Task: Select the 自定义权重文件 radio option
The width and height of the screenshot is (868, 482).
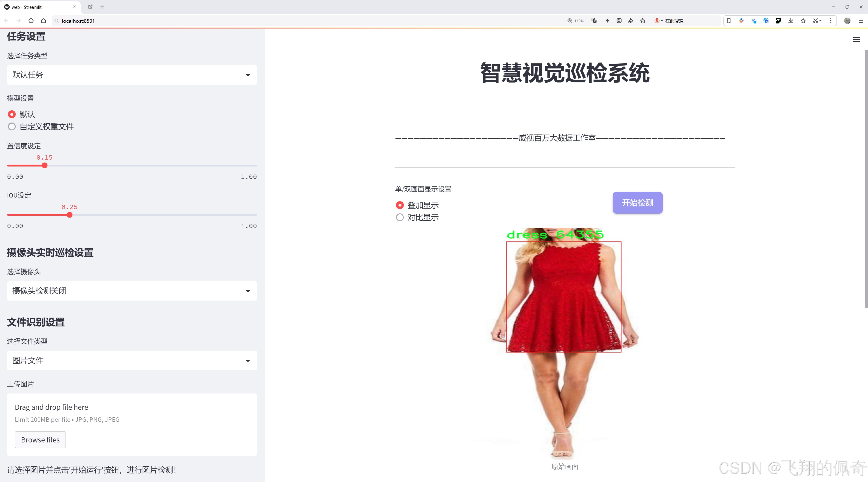Action: coord(12,126)
